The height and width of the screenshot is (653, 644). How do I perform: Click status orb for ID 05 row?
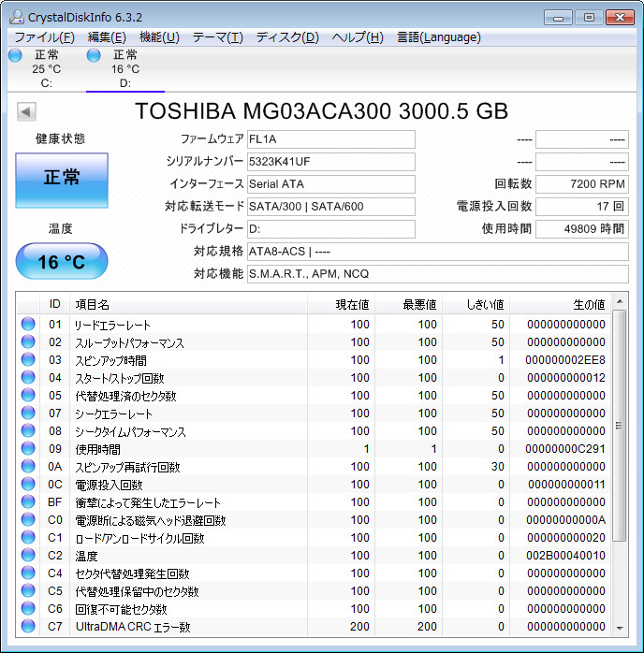tap(28, 396)
